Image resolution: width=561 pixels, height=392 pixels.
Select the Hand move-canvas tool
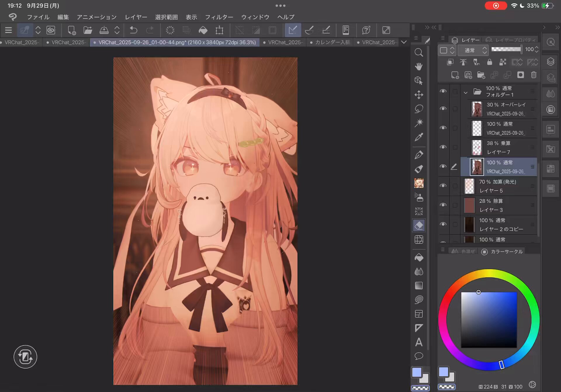coord(419,67)
